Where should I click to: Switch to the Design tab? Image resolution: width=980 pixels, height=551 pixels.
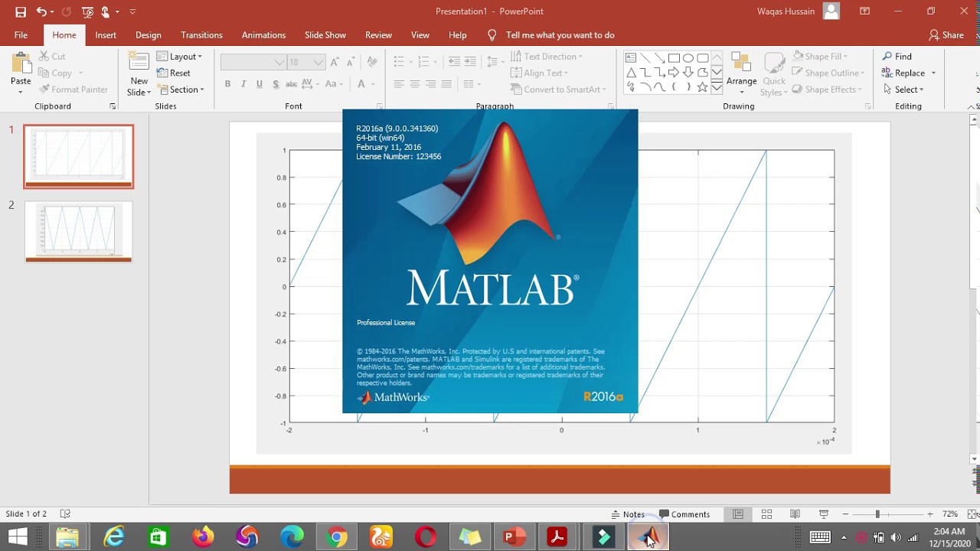pos(149,35)
